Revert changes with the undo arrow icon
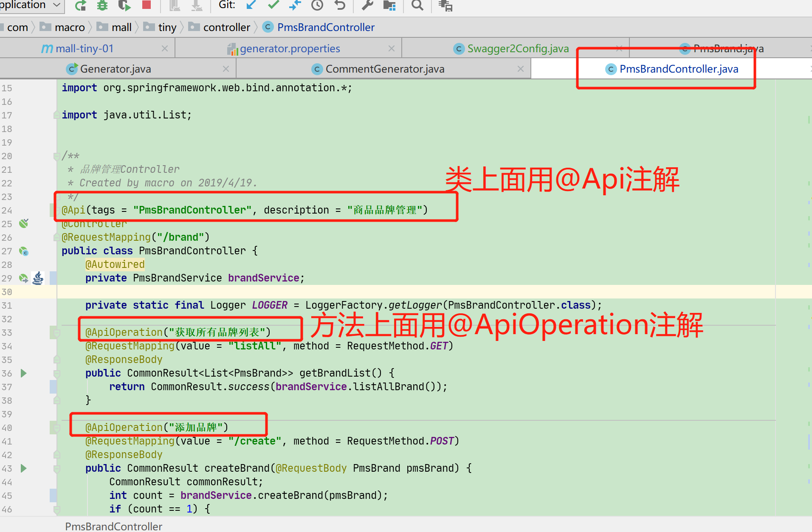Viewport: 812px width, 532px height. tap(340, 5)
